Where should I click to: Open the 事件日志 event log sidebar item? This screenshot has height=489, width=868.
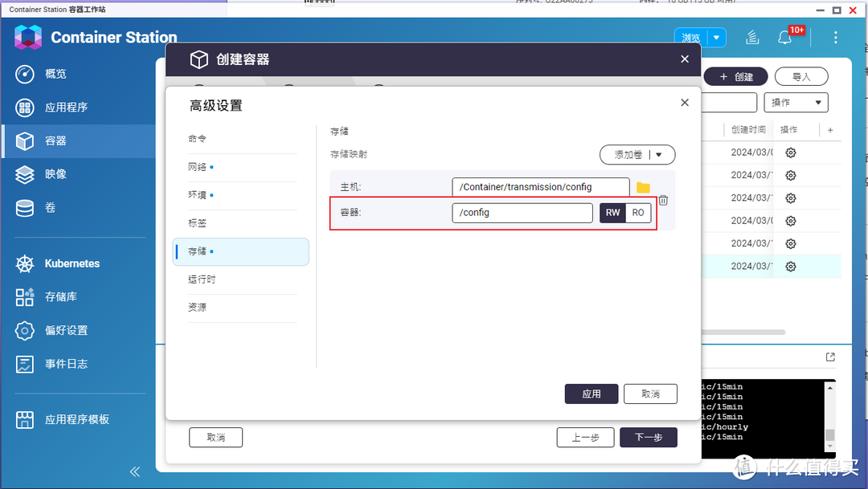(77, 364)
